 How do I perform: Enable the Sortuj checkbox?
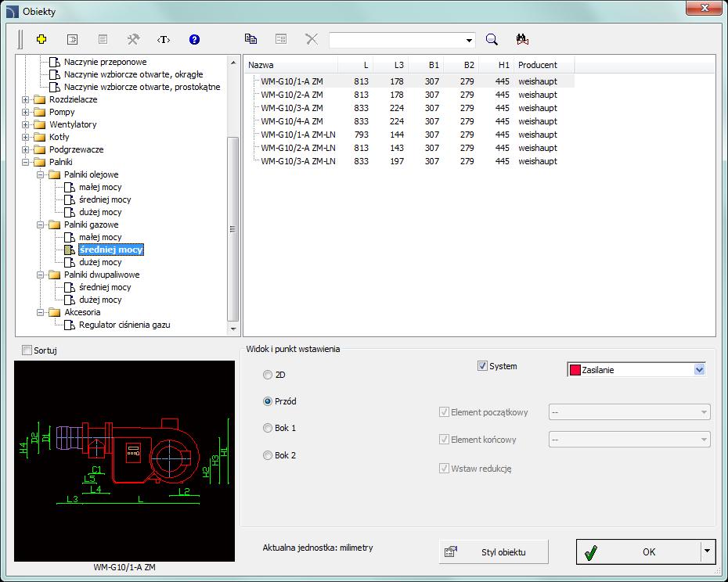pos(27,350)
